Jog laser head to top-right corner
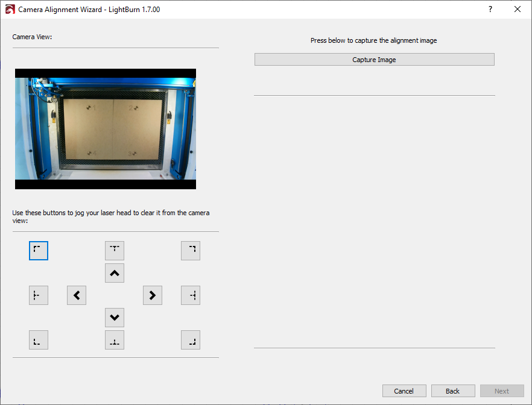 click(x=191, y=251)
